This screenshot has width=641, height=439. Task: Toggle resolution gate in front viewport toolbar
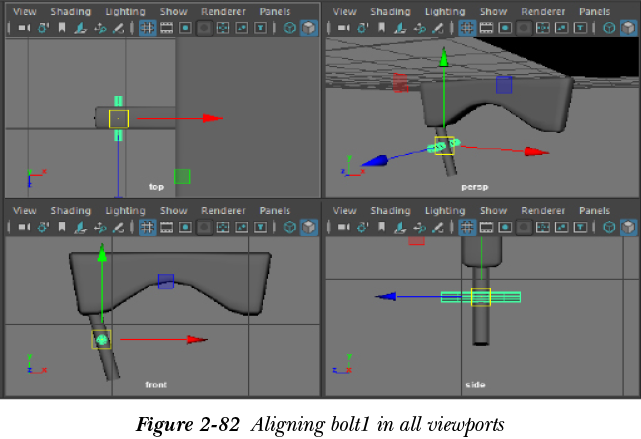tap(185, 227)
